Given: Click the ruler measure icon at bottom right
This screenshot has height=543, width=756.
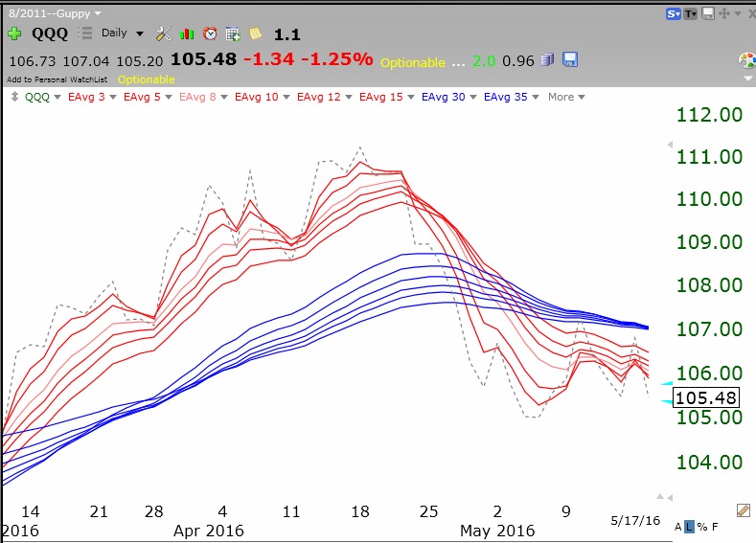Looking at the screenshot, I should 744,510.
